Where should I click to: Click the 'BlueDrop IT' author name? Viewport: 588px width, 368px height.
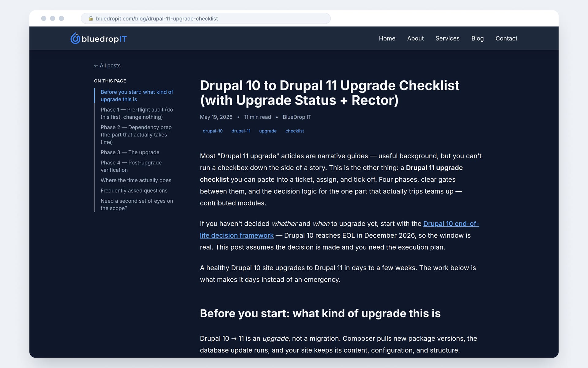pyautogui.click(x=297, y=117)
